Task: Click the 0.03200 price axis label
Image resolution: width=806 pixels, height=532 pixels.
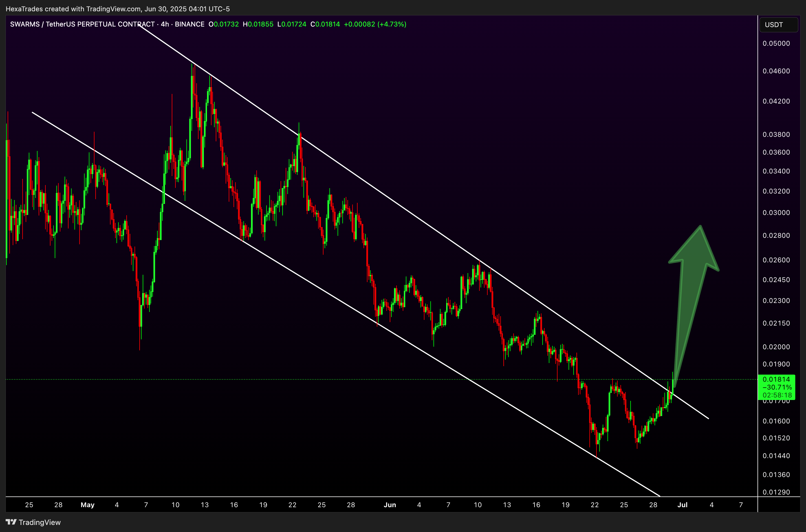Action: tap(776, 191)
